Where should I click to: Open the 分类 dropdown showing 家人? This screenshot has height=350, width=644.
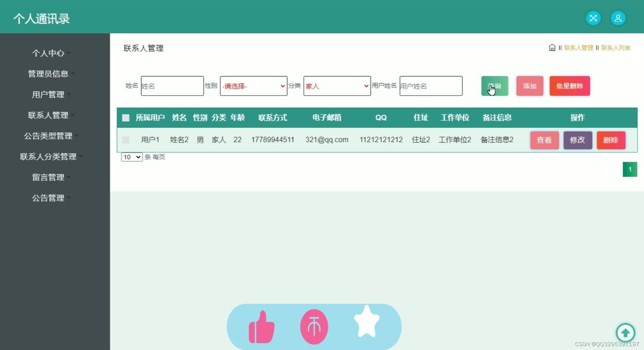coord(337,86)
